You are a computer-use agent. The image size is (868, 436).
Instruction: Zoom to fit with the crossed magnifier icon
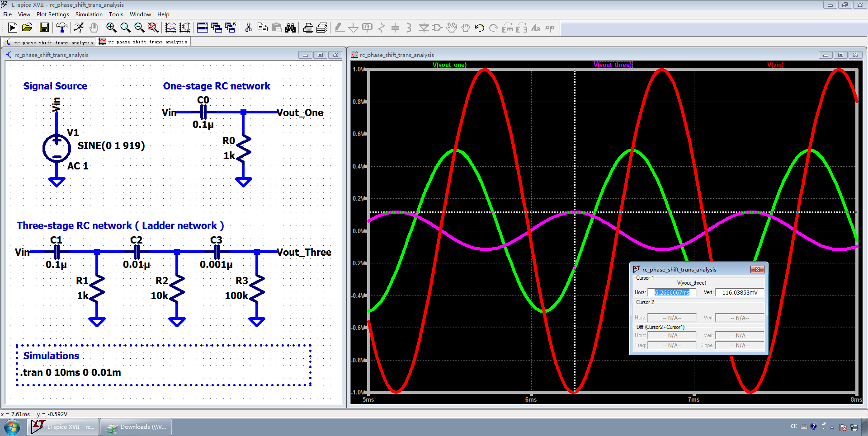coord(153,28)
